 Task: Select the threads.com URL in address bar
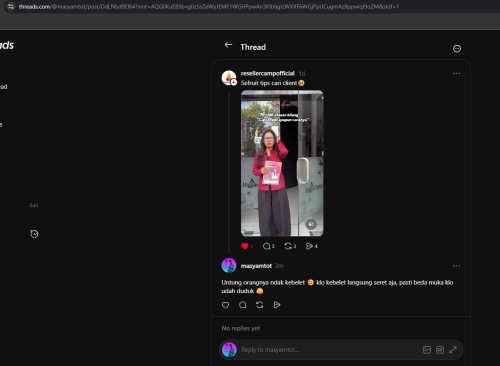209,7
